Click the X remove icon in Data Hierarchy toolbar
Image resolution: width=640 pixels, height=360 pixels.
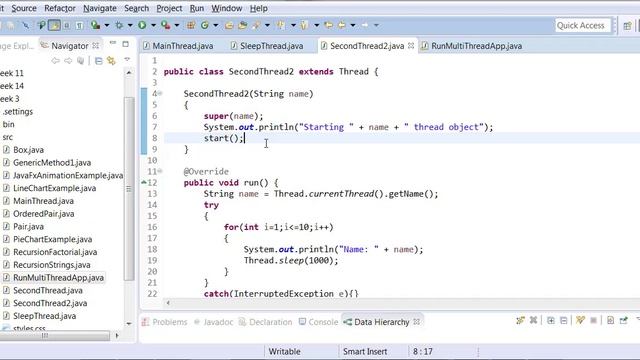(x=533, y=320)
